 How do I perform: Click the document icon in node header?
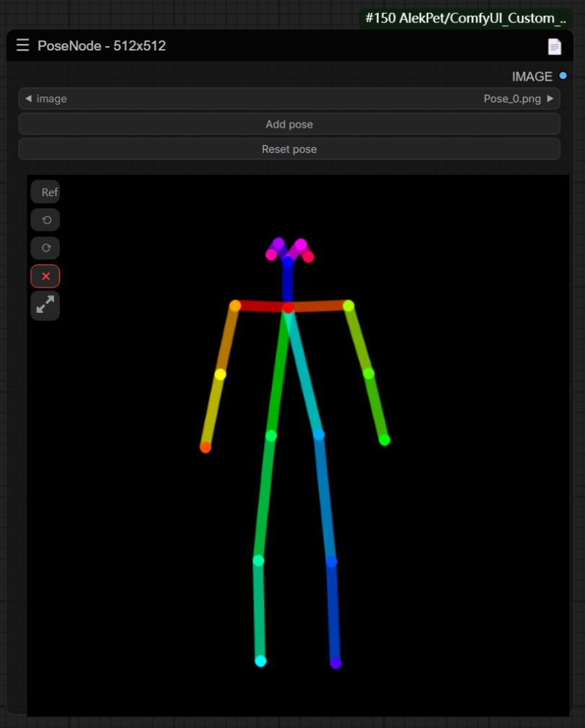tap(554, 47)
